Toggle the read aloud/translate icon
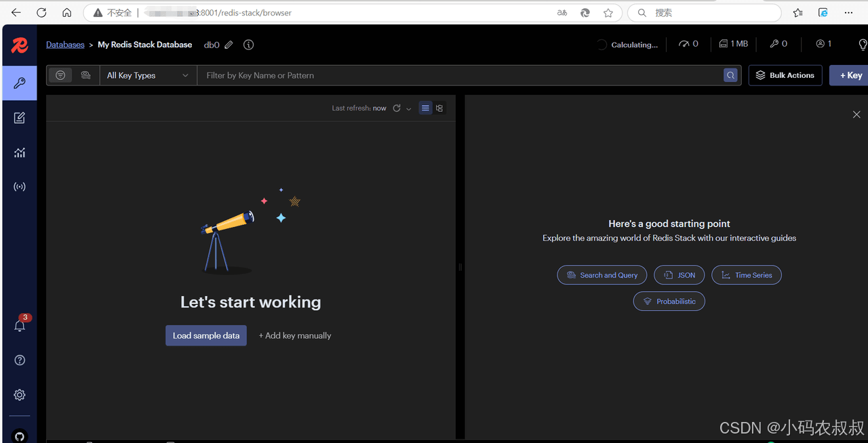Screen dimensions: 868x443 click(562, 13)
